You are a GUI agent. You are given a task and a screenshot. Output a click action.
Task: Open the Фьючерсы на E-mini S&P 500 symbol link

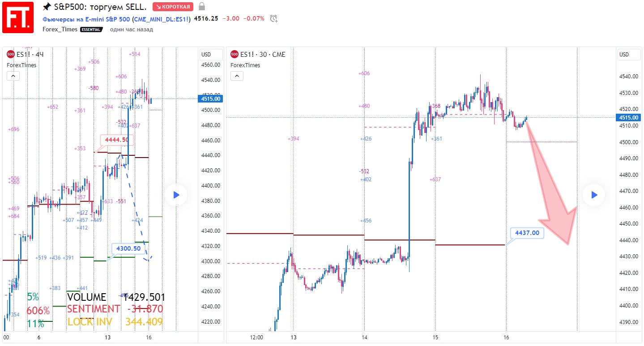[x=116, y=19]
